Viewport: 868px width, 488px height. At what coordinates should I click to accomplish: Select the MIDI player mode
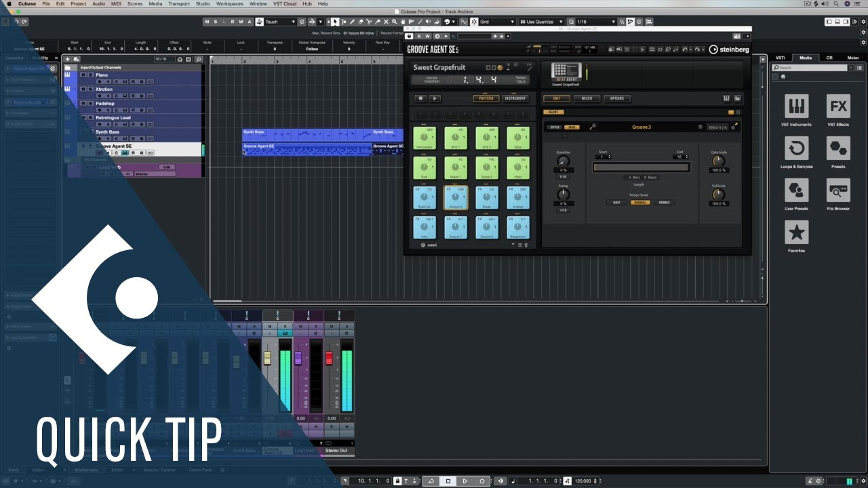pos(572,127)
